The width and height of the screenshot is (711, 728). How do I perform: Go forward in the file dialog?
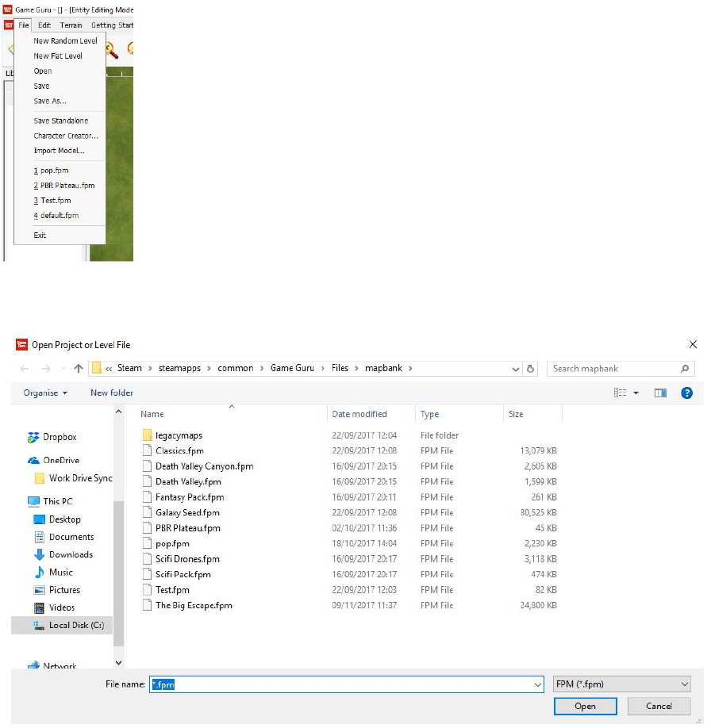click(x=46, y=368)
